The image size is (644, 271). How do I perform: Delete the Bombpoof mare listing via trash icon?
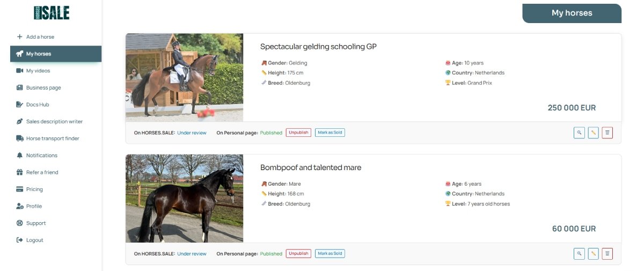point(607,254)
